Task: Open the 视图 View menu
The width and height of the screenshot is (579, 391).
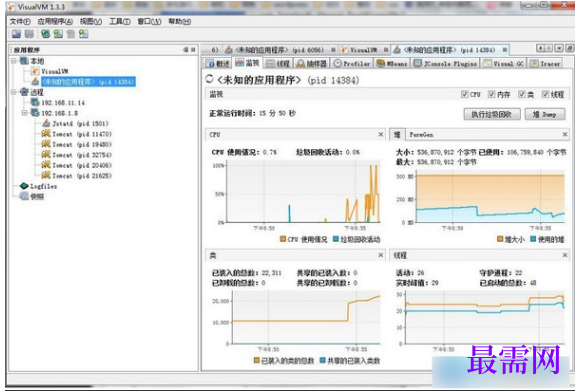Action: click(91, 21)
